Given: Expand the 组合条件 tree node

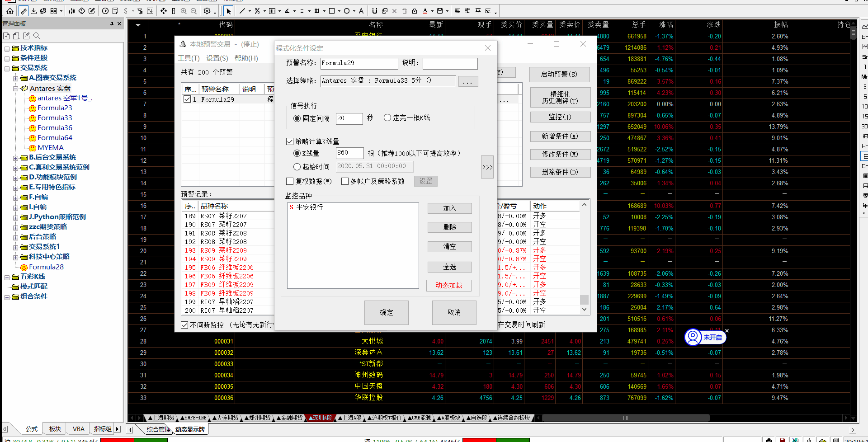Looking at the screenshot, I should tap(7, 297).
